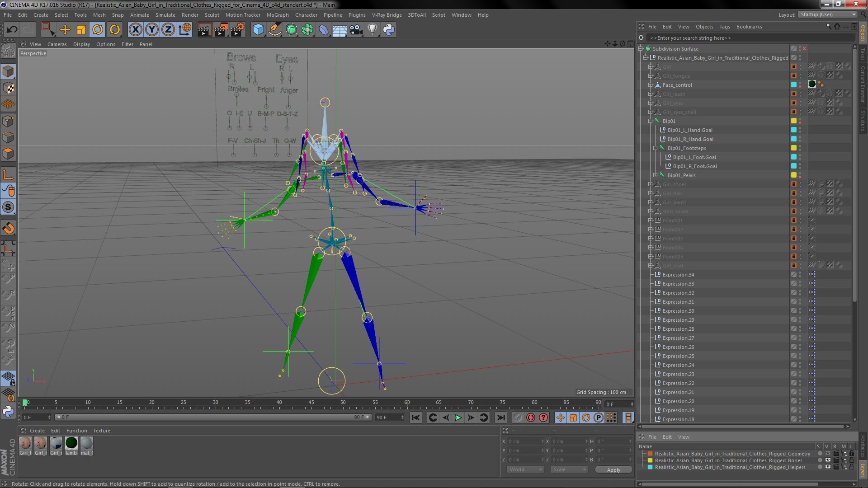Render to Picture Viewer
Screen dimensions: 868x488
(x=221, y=30)
